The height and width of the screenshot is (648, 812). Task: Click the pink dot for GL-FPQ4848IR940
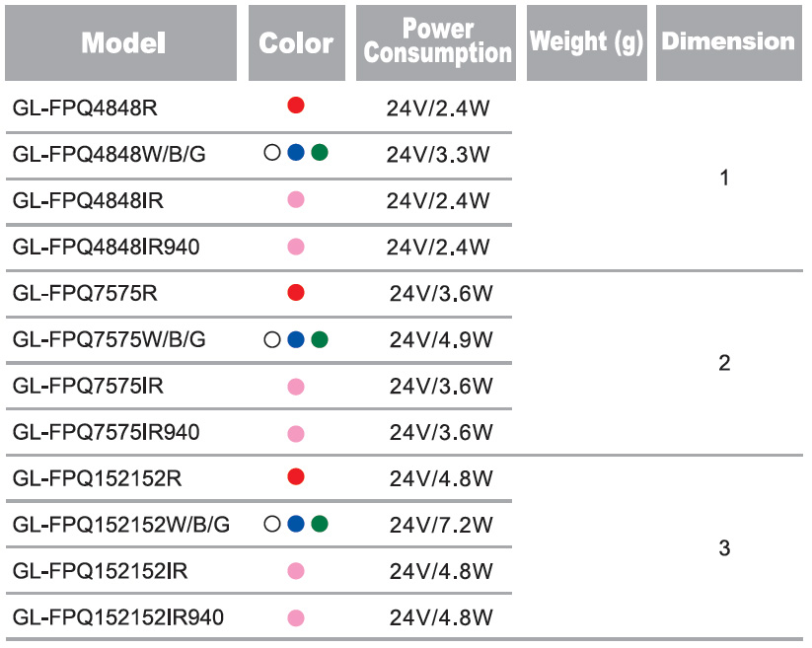[296, 247]
